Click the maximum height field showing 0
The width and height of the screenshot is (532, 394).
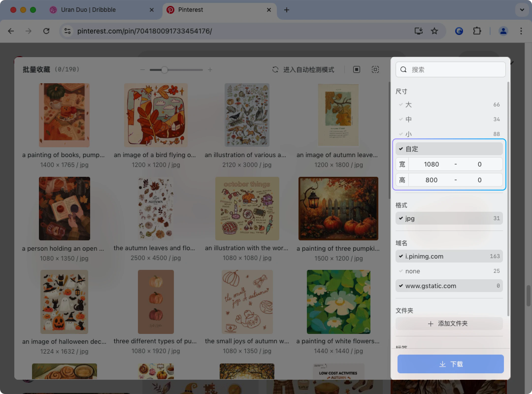coord(479,180)
